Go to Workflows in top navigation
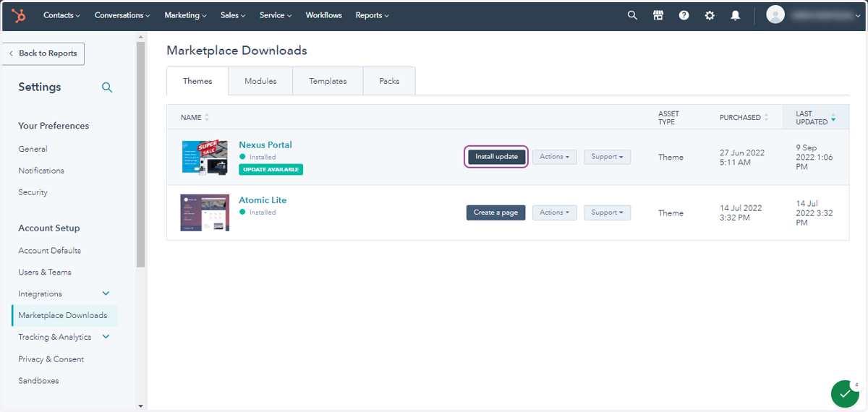Viewport: 868px width, 412px height. point(323,15)
